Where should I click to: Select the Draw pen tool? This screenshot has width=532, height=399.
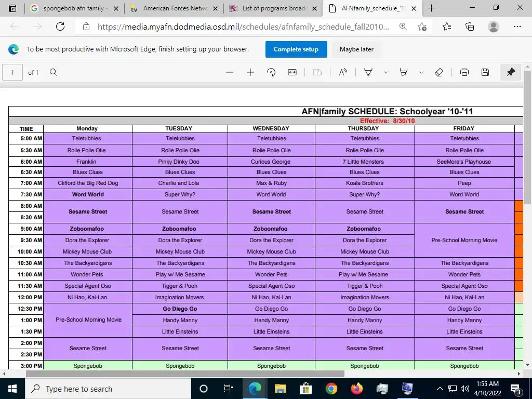(368, 72)
